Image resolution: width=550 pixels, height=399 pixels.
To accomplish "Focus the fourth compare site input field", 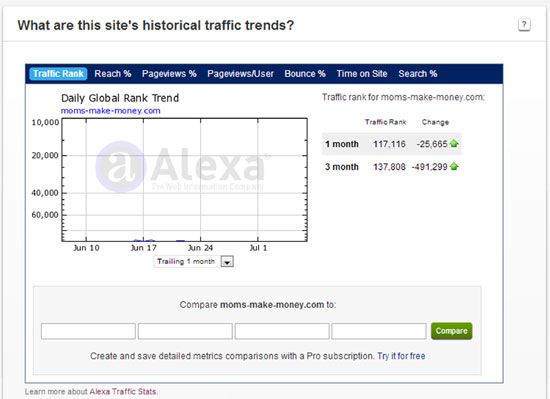I will pos(379,331).
